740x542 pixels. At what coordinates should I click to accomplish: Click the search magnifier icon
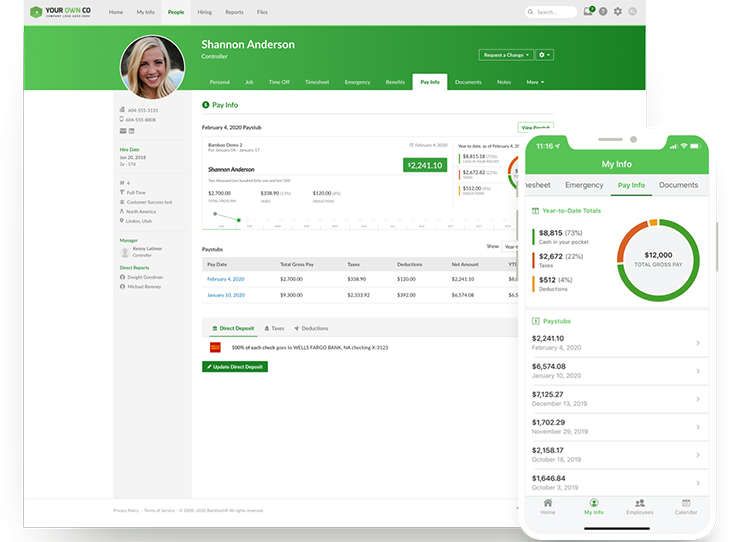(x=531, y=12)
